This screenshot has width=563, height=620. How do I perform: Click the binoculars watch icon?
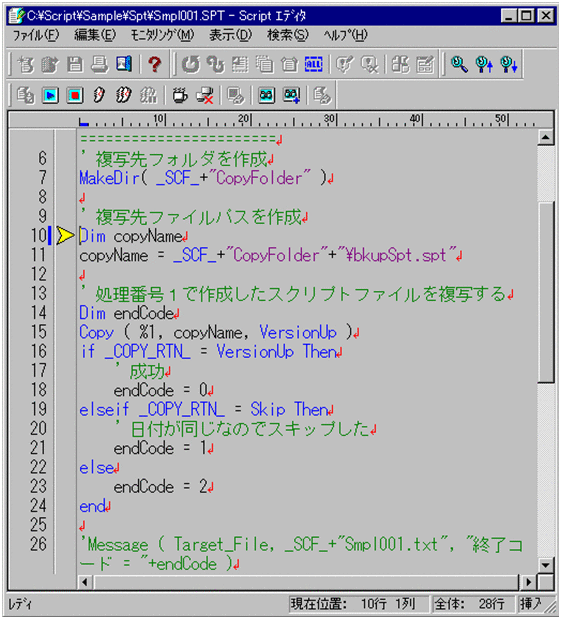point(267,95)
